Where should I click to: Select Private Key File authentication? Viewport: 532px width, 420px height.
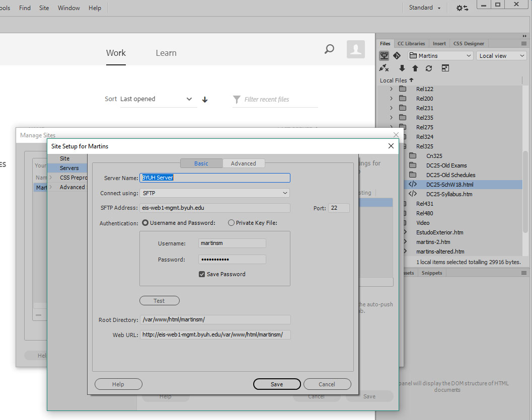click(232, 223)
